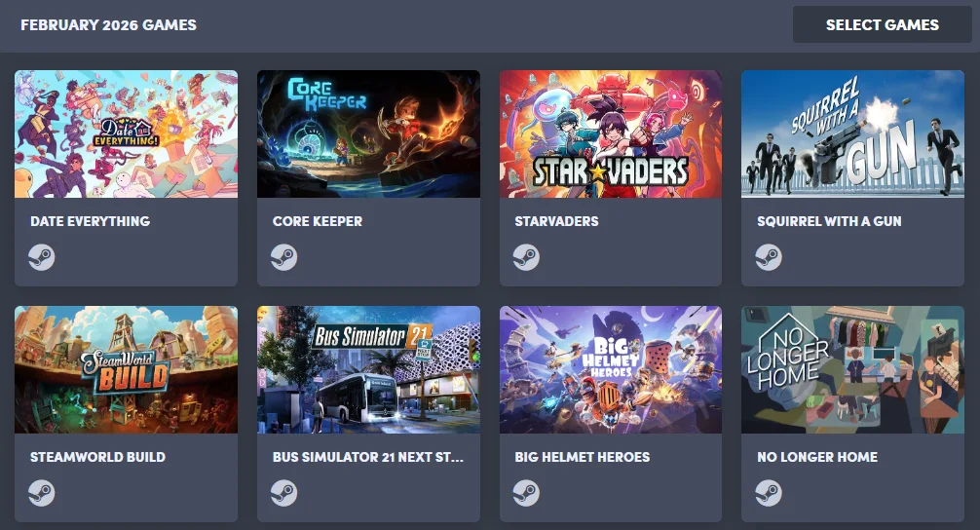This screenshot has width=980, height=530.
Task: Click the Steam icon under Squirrel With a Gun
Action: [x=769, y=257]
